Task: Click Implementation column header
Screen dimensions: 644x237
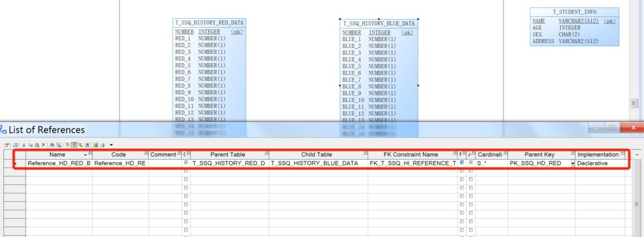Action: (x=598, y=155)
